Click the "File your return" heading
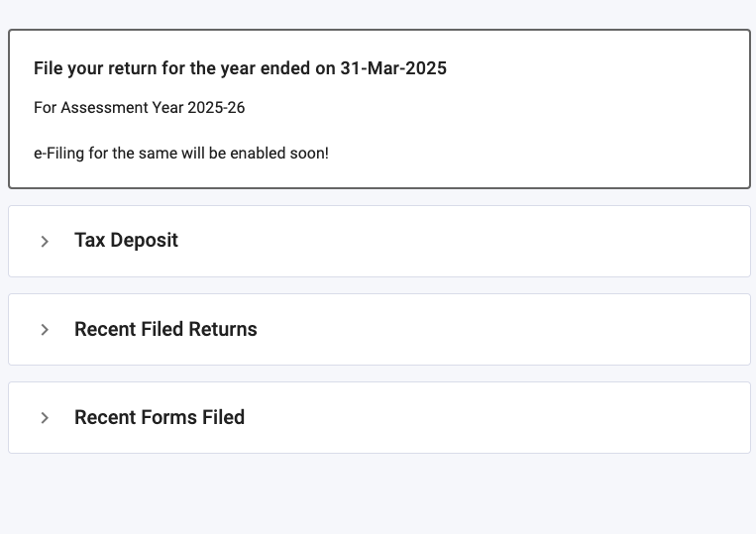Viewport: 756px width, 534px height. [x=240, y=68]
